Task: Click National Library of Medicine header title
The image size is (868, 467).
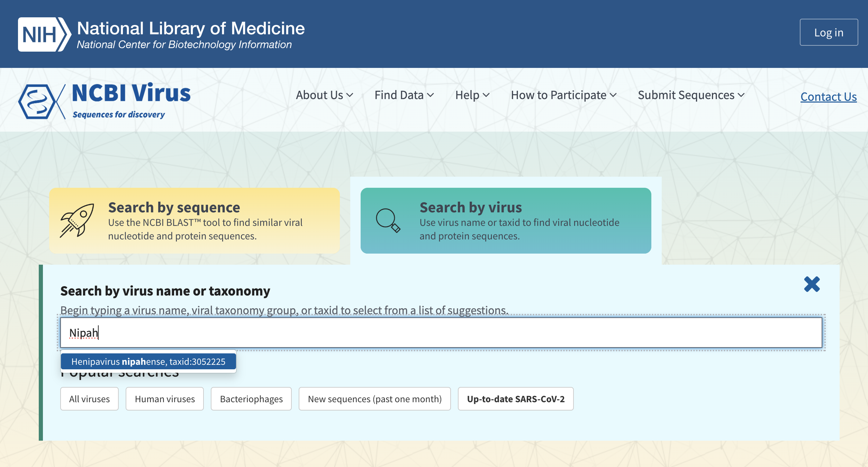Action: pos(191,28)
